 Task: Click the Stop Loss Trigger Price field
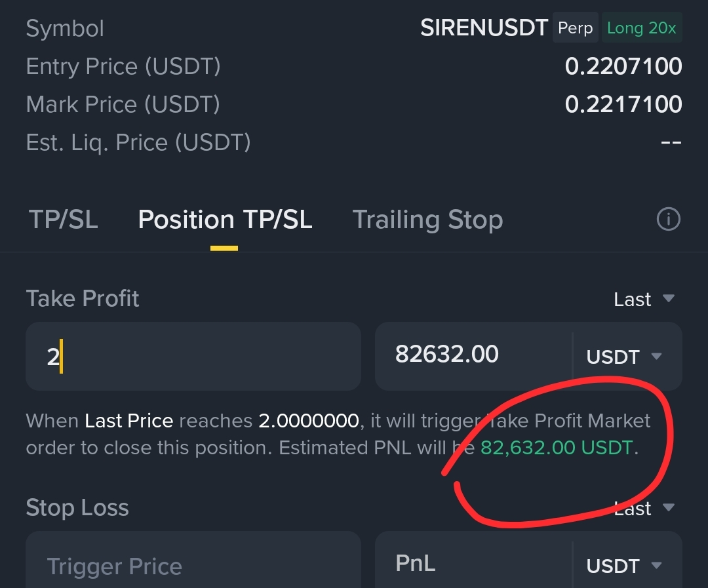point(193,560)
